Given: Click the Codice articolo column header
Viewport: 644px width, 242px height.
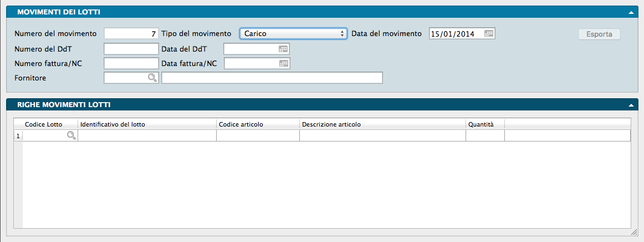Looking at the screenshot, I should 258,124.
